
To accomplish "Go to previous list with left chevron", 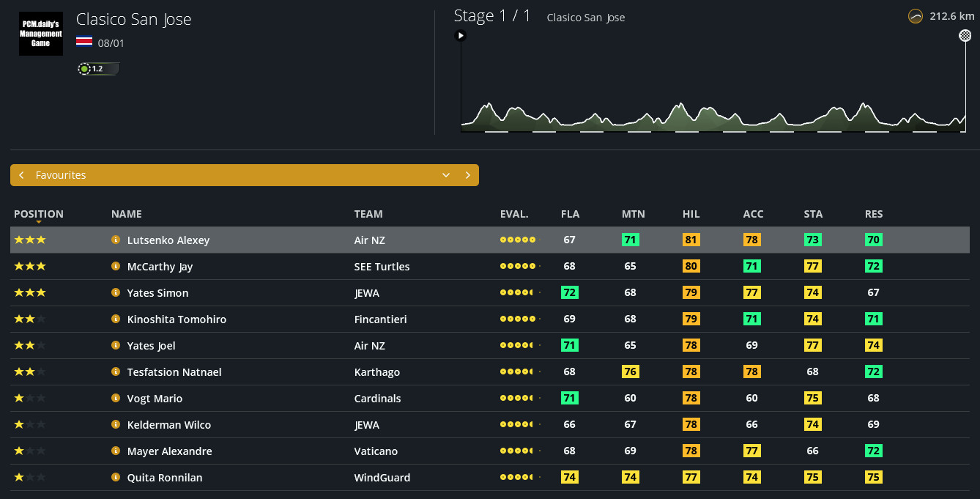I will pos(22,175).
